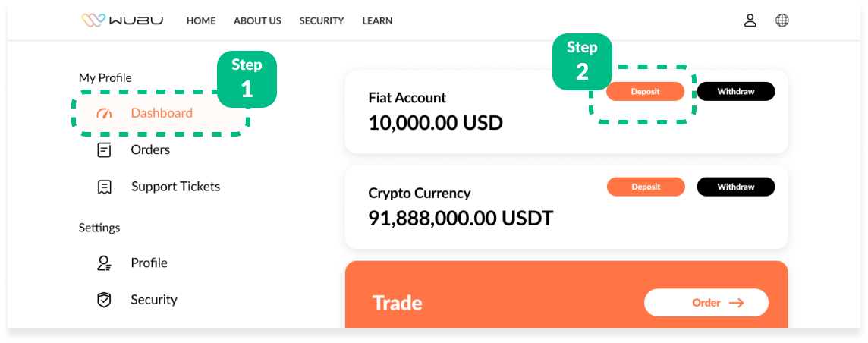Click the Order button in Trade

click(x=706, y=303)
